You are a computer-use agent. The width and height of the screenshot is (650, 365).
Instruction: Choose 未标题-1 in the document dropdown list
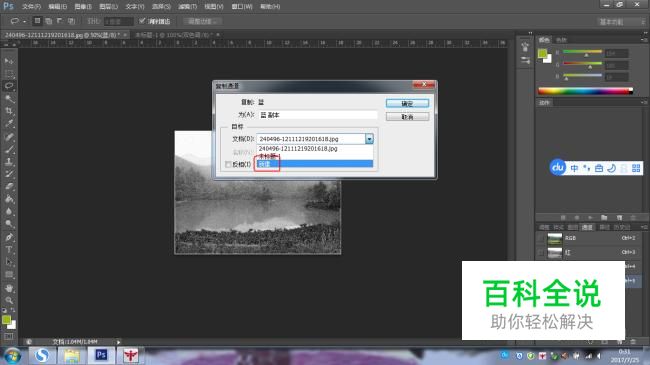pyautogui.click(x=315, y=156)
